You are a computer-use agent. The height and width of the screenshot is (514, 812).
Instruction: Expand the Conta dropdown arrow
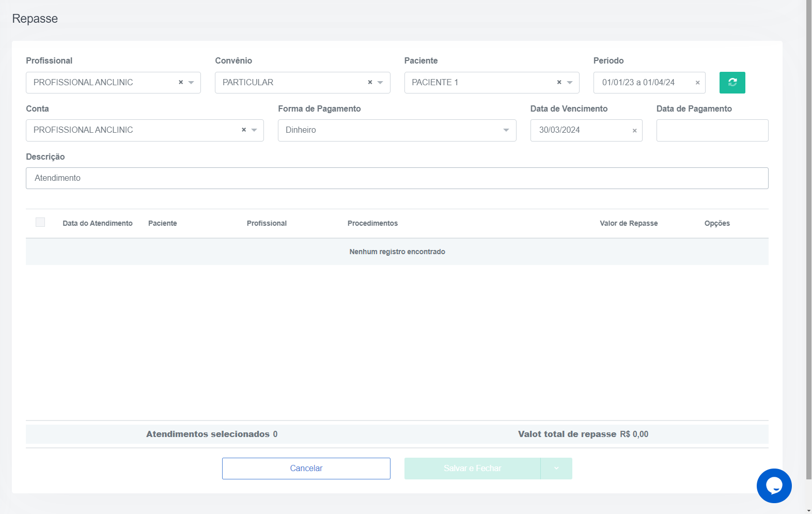point(254,130)
